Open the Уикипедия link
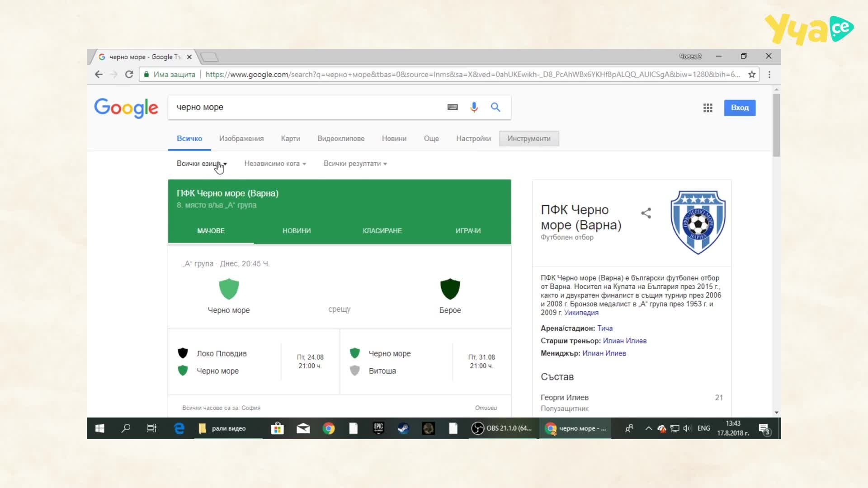The height and width of the screenshot is (488, 868). point(581,313)
